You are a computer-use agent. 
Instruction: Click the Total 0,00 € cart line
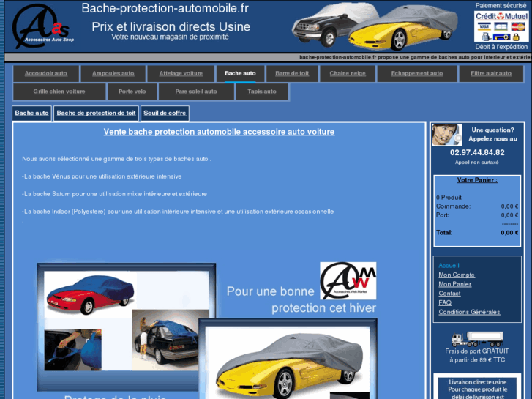coord(477,233)
